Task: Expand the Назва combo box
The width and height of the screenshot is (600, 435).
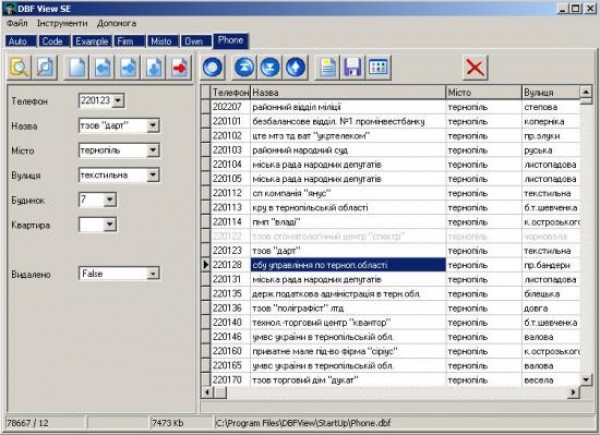Action: click(x=152, y=125)
